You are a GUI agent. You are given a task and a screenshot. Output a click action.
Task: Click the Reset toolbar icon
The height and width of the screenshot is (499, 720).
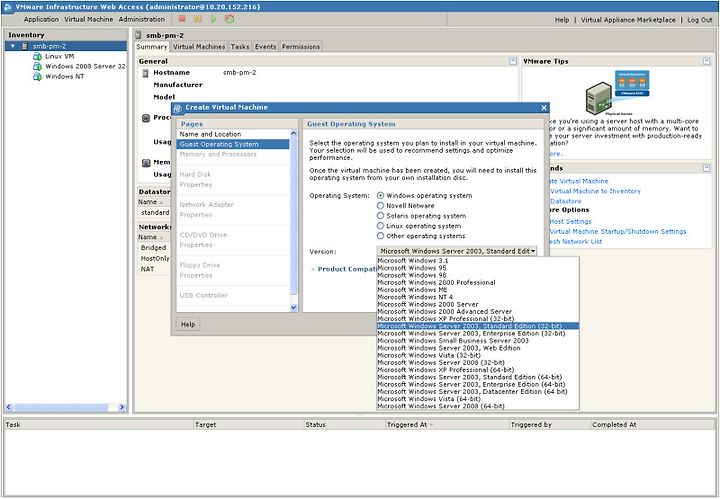tap(229, 19)
